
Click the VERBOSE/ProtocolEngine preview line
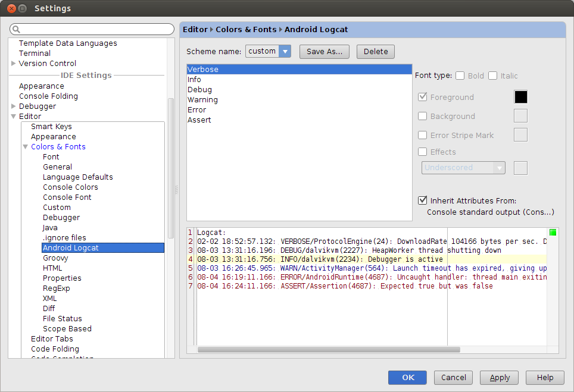tap(372, 242)
